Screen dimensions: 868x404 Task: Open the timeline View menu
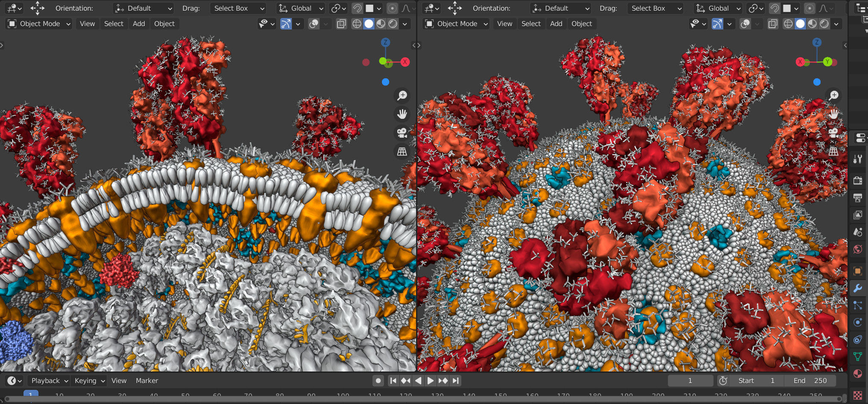pyautogui.click(x=119, y=380)
